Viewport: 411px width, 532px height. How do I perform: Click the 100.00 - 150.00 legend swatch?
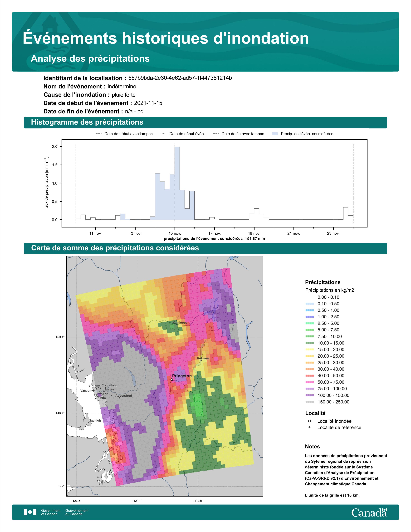tap(309, 395)
